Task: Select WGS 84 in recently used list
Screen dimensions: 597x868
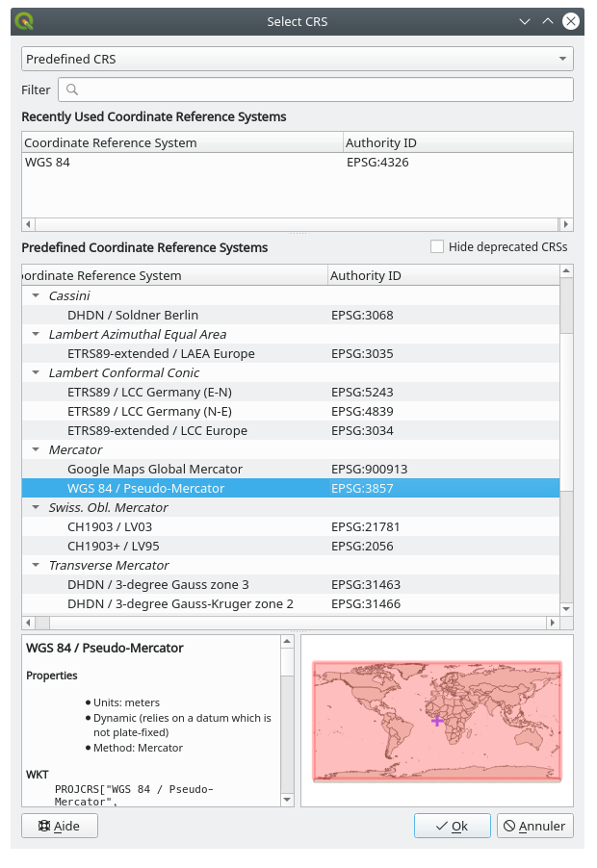Action: point(48,163)
